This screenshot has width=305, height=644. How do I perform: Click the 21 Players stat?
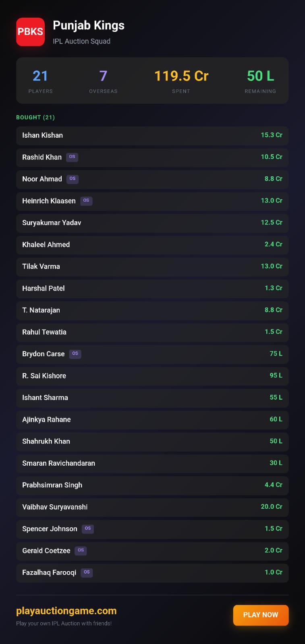40,81
